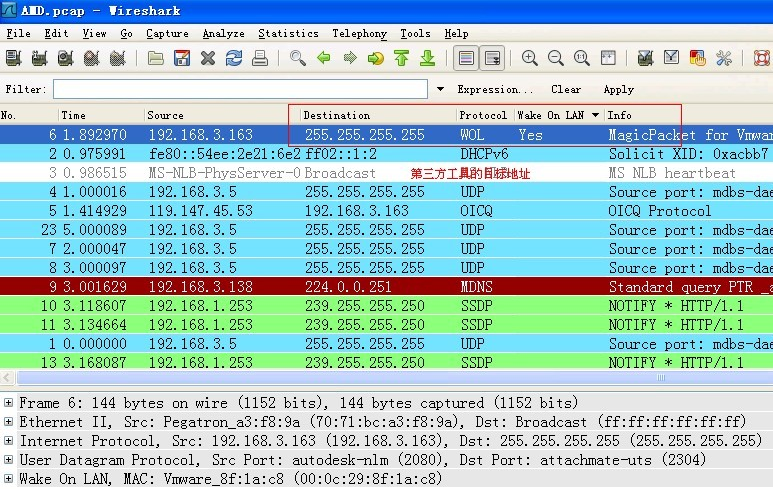Expand the Frame 6 details node

[8, 403]
